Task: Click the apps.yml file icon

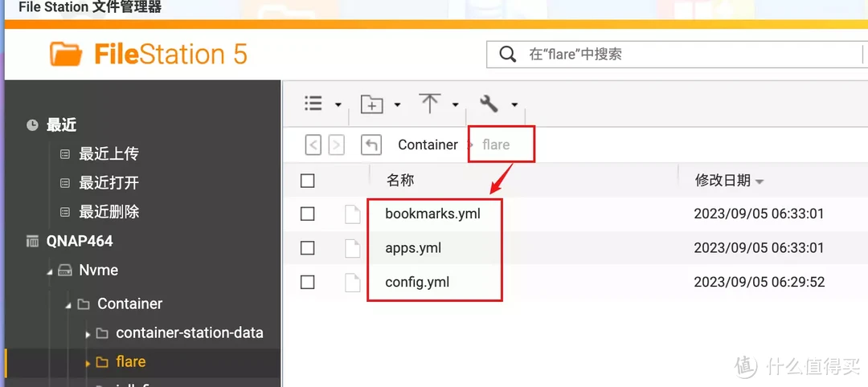Action: 353,248
